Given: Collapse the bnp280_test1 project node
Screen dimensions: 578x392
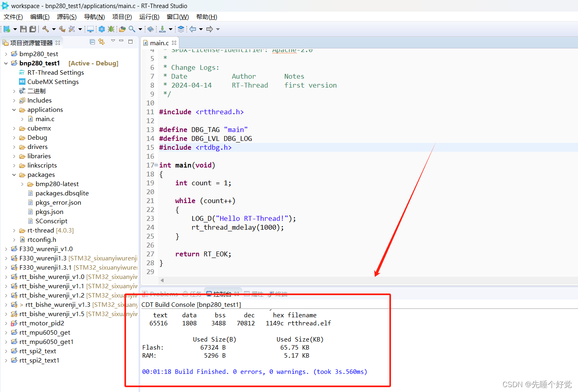Looking at the screenshot, I should (6, 63).
